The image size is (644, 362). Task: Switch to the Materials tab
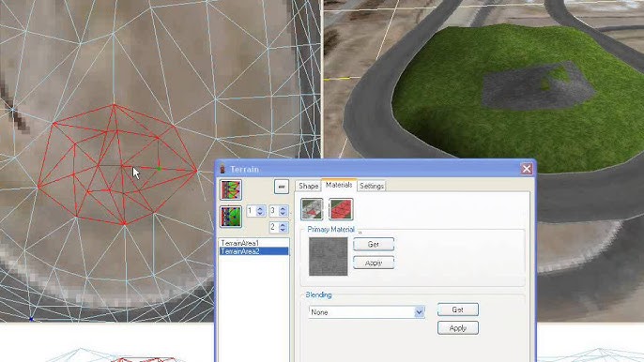click(x=339, y=185)
